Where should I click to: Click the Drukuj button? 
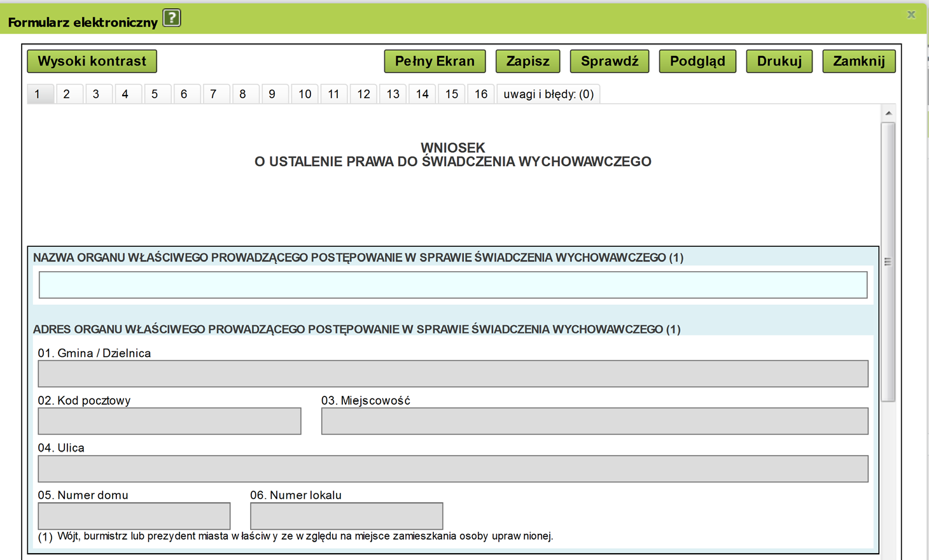(x=779, y=61)
